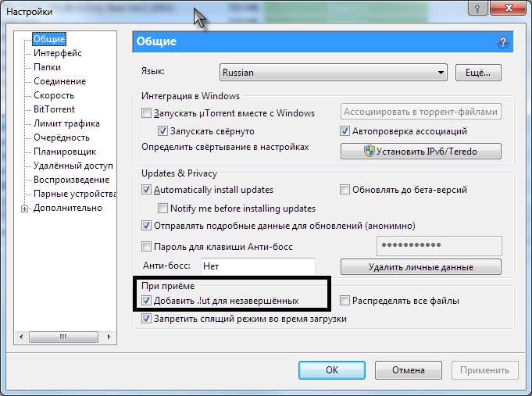Toggle Автопроверка ассоциаций checkbox

[345, 131]
